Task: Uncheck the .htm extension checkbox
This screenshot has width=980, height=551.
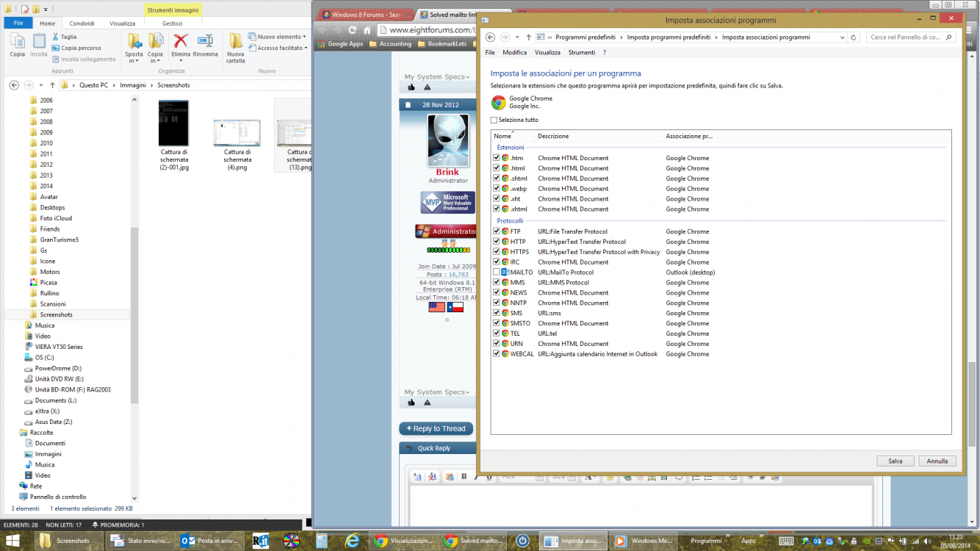Action: [x=497, y=158]
